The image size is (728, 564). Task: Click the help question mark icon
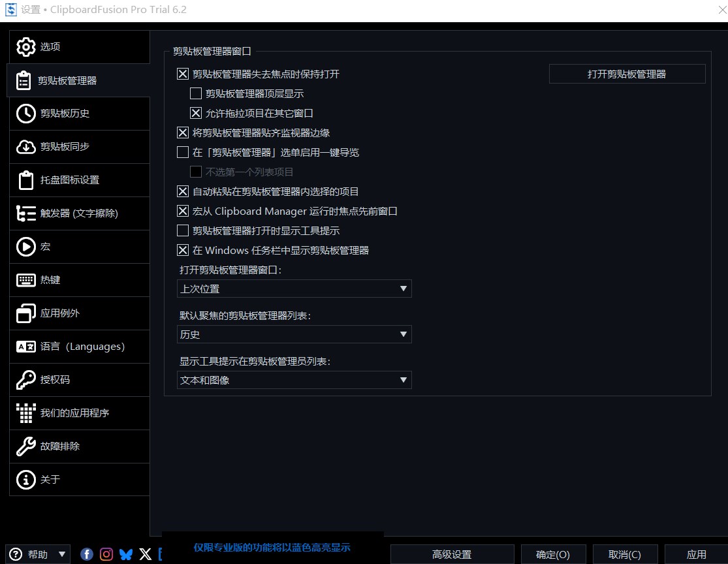point(16,554)
